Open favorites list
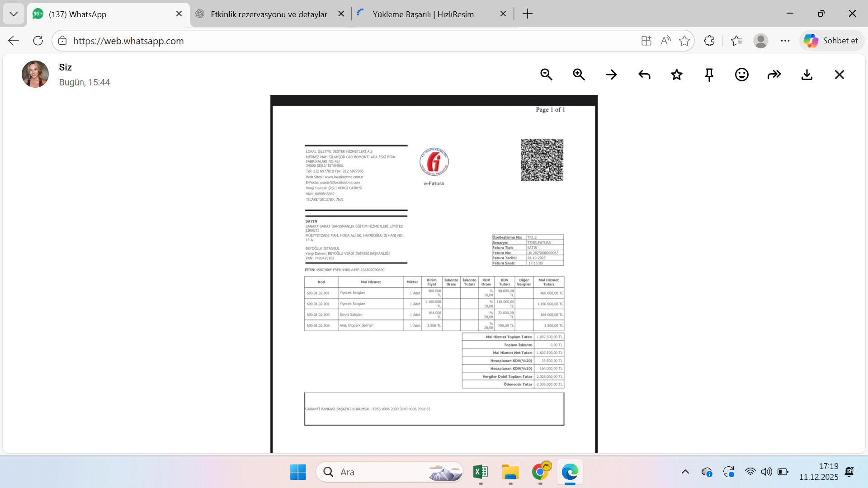 click(x=736, y=41)
